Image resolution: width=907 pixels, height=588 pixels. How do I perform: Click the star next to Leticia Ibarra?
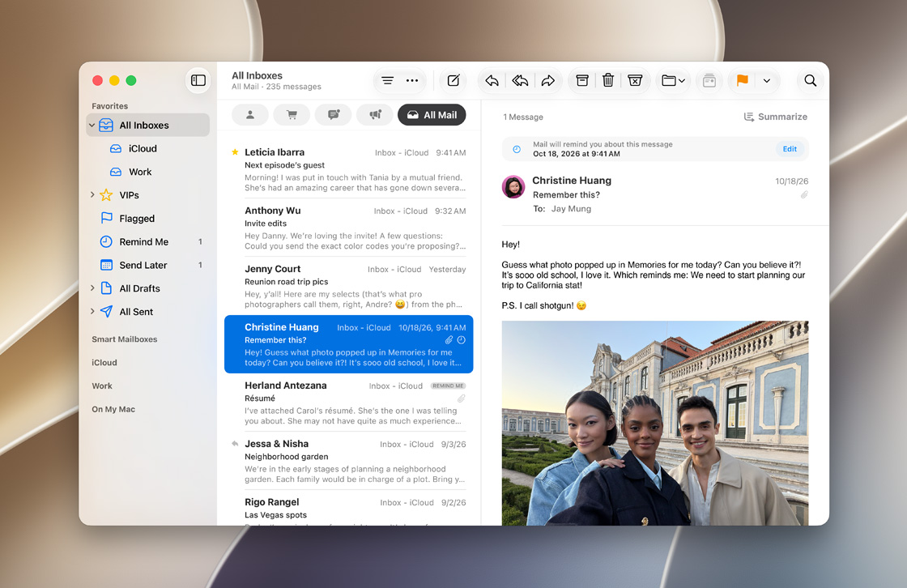click(235, 152)
